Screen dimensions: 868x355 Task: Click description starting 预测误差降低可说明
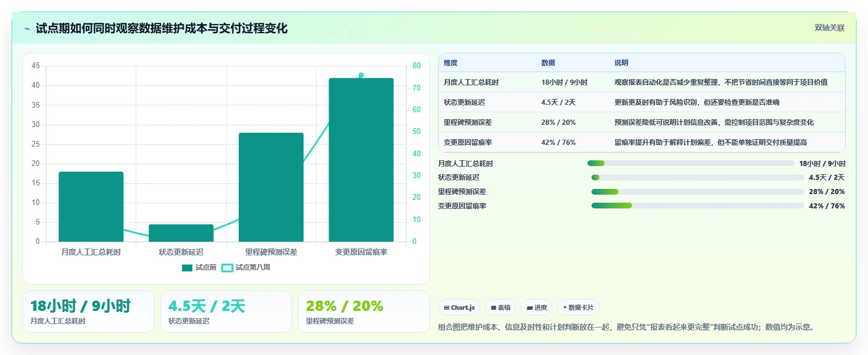click(714, 123)
